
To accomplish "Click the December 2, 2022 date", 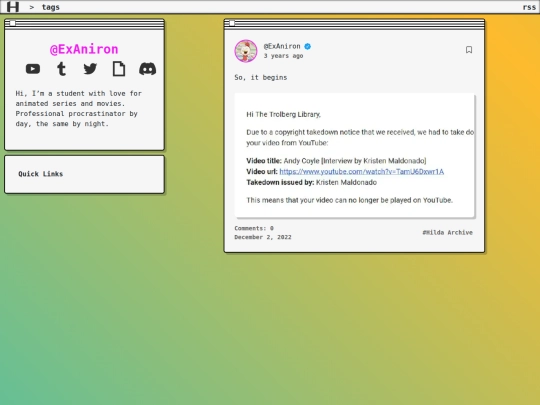I will 263,237.
